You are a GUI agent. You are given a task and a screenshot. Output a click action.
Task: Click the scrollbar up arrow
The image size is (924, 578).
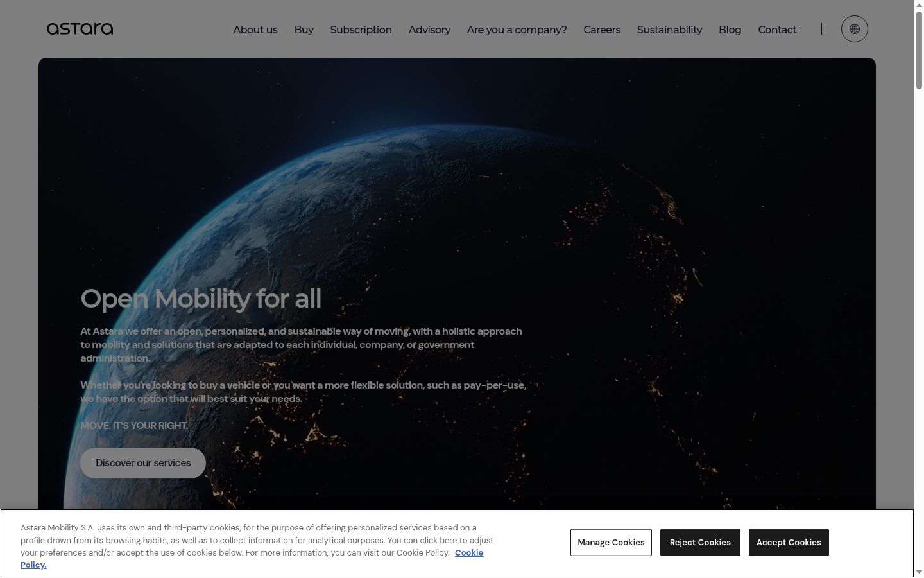919,5
